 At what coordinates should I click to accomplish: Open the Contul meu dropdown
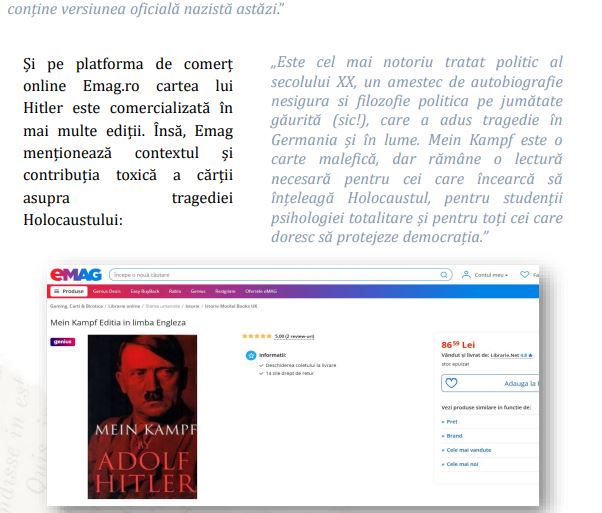[x=491, y=275]
